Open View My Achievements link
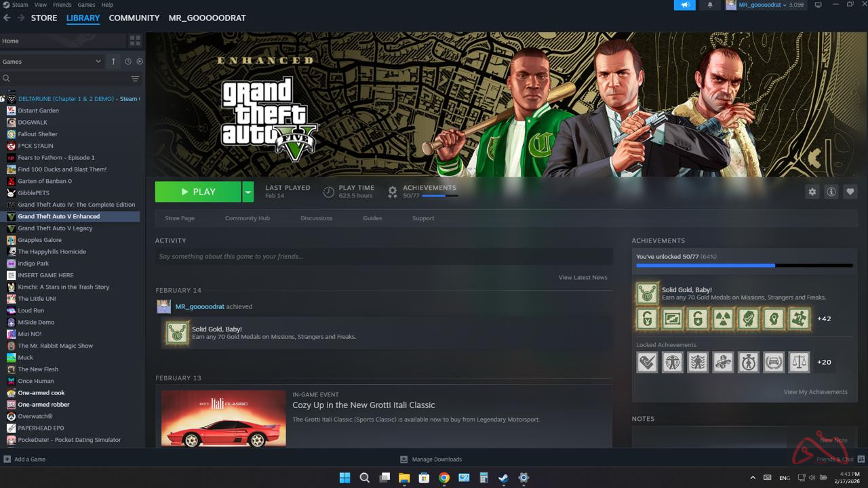 (815, 392)
